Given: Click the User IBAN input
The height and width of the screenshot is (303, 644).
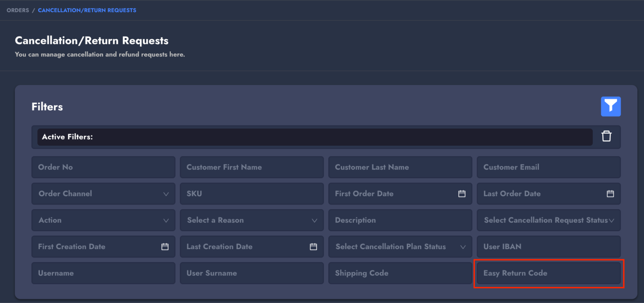Looking at the screenshot, I should point(548,247).
